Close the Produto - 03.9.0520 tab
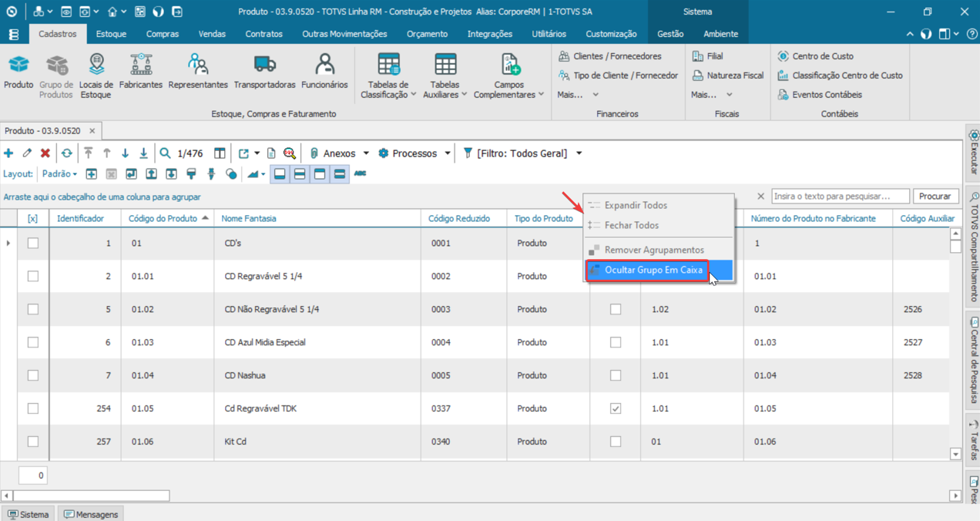The width and height of the screenshot is (980, 521). (92, 131)
